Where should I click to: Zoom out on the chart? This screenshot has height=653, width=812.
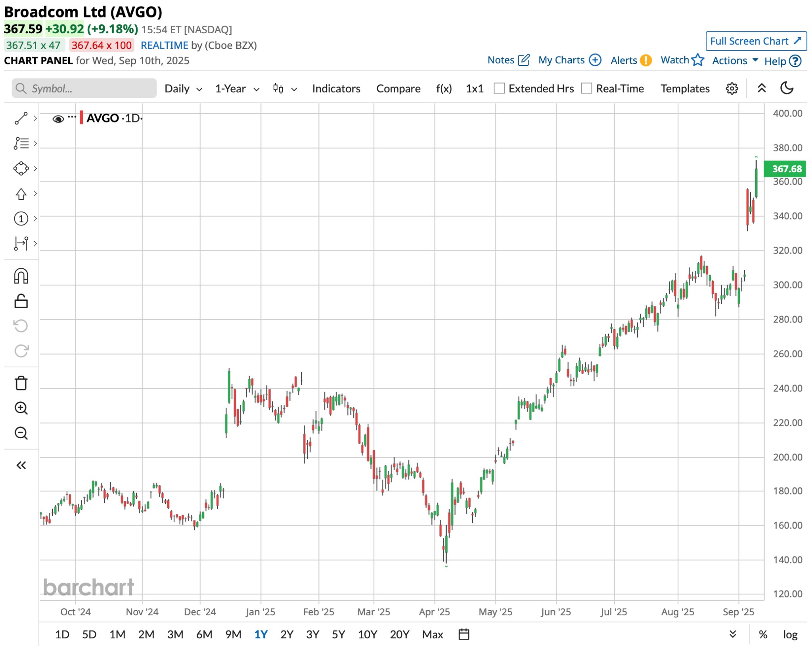[21, 433]
